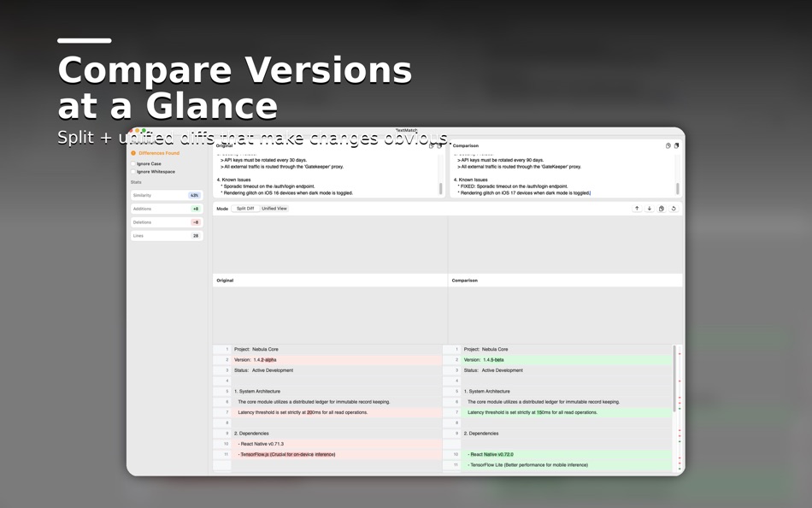The width and height of the screenshot is (812, 508).
Task: Click the orange Differences Found status icon
Action: pyautogui.click(x=133, y=153)
